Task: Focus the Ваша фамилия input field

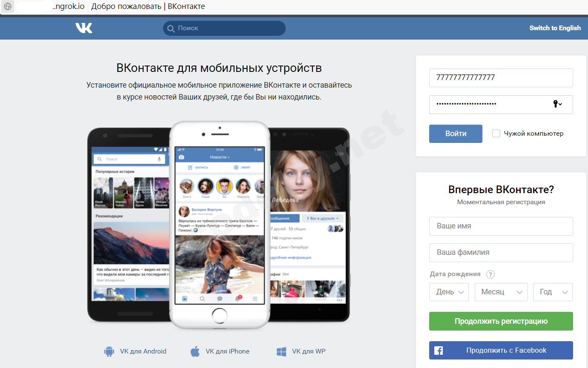Action: pyautogui.click(x=501, y=253)
